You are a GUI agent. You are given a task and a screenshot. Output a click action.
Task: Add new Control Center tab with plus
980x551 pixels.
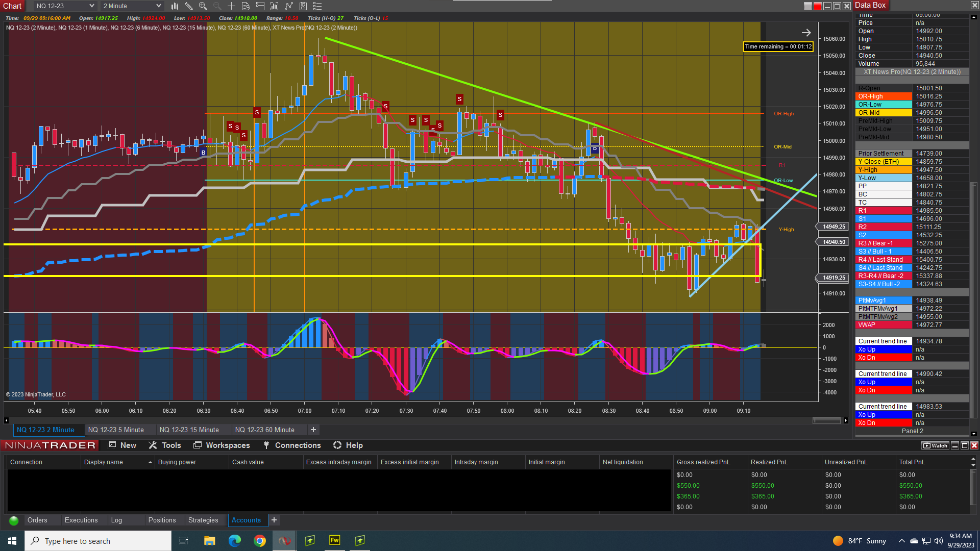[274, 520]
